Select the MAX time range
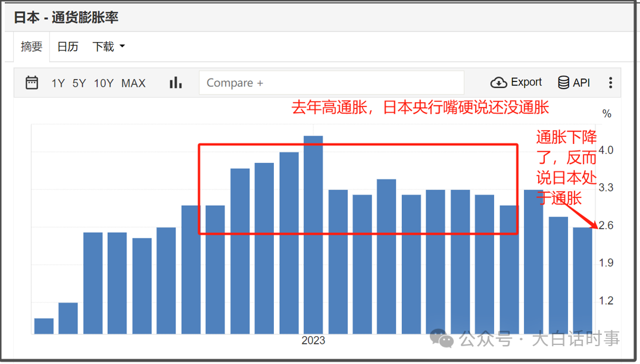 click(133, 83)
